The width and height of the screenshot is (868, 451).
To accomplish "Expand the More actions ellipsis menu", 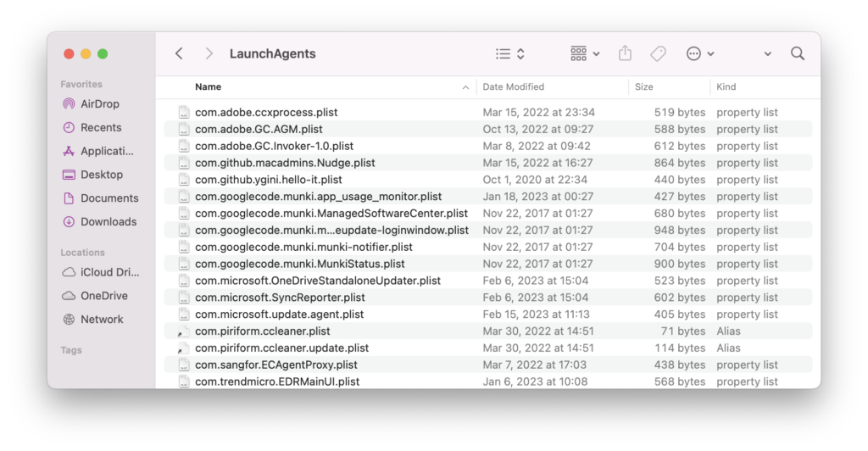I will click(x=700, y=53).
